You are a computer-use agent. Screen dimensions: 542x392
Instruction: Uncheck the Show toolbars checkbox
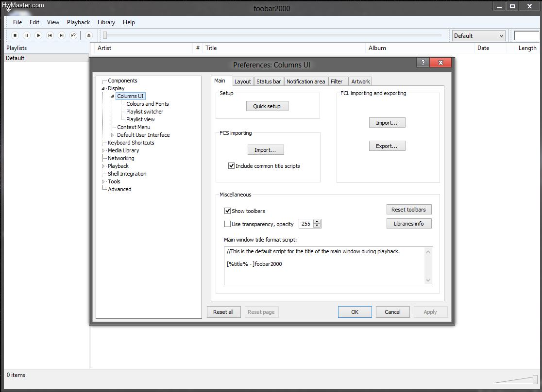pyautogui.click(x=227, y=211)
